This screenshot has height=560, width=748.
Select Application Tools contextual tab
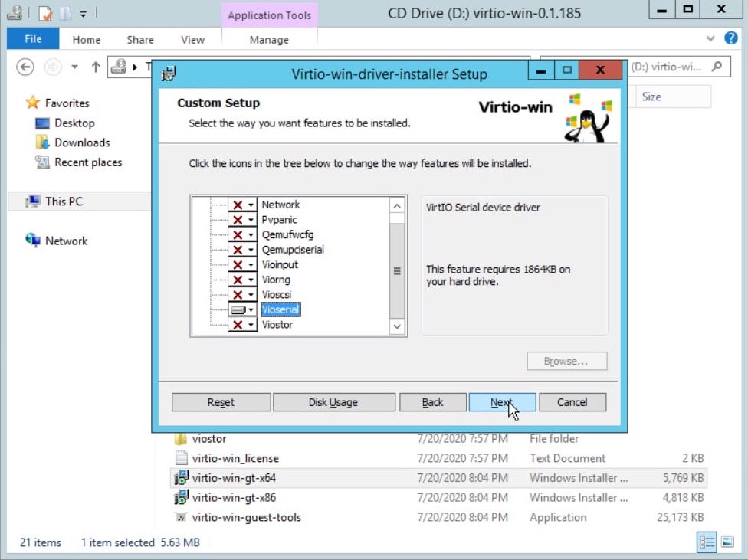click(270, 15)
